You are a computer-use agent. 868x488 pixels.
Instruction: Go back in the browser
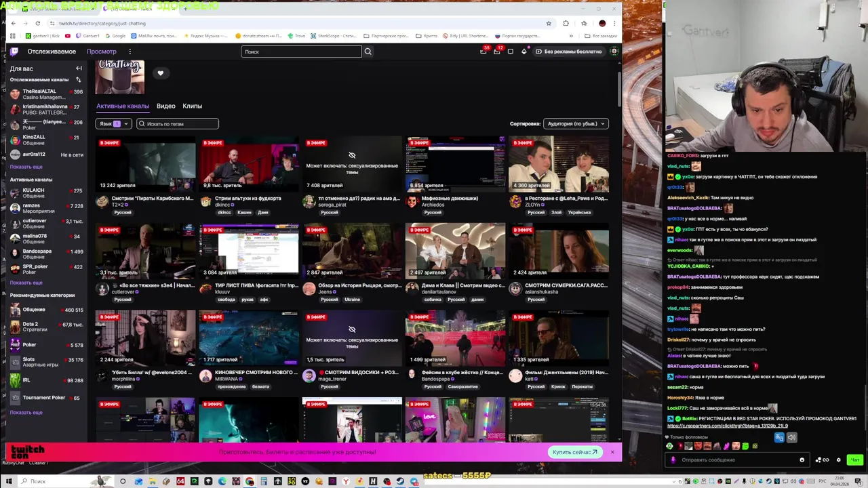[13, 23]
